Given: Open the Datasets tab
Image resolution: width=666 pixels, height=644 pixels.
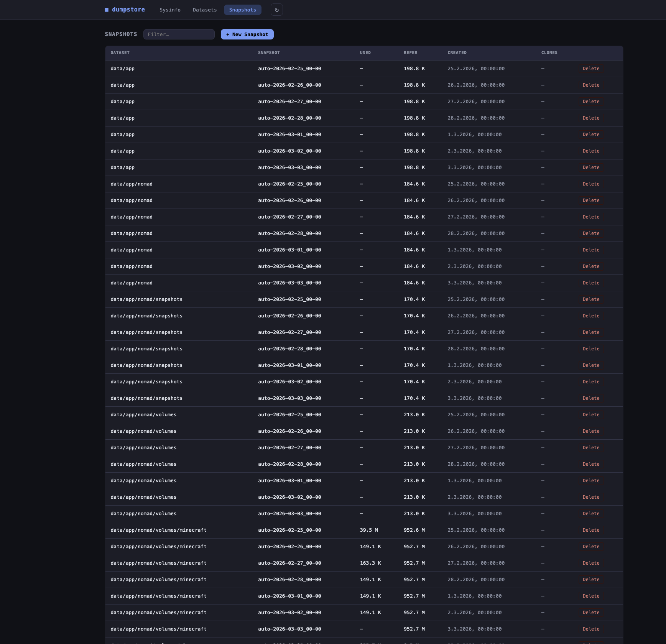Looking at the screenshot, I should (x=205, y=10).
